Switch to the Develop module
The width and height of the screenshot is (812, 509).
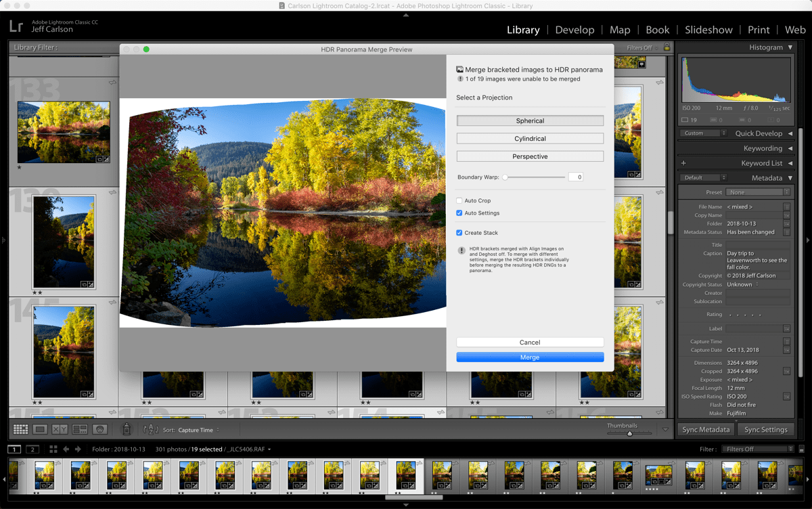click(x=574, y=30)
